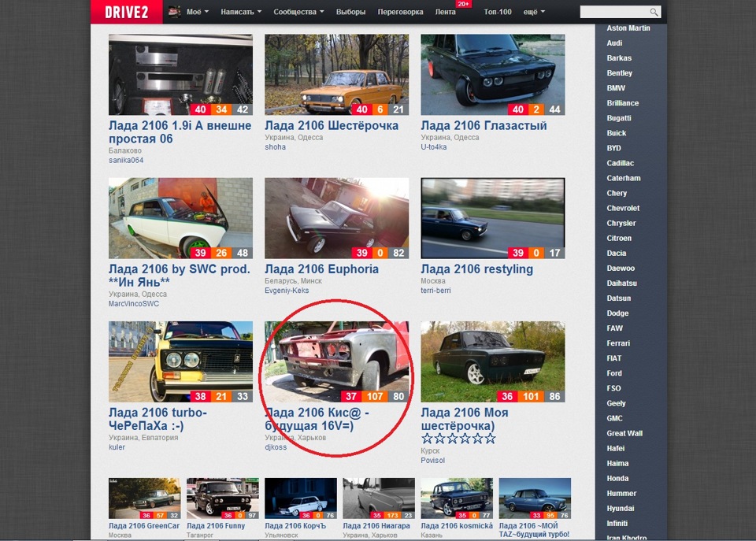Visit user MarcVincoSWC profile
The height and width of the screenshot is (541, 756).
134,304
